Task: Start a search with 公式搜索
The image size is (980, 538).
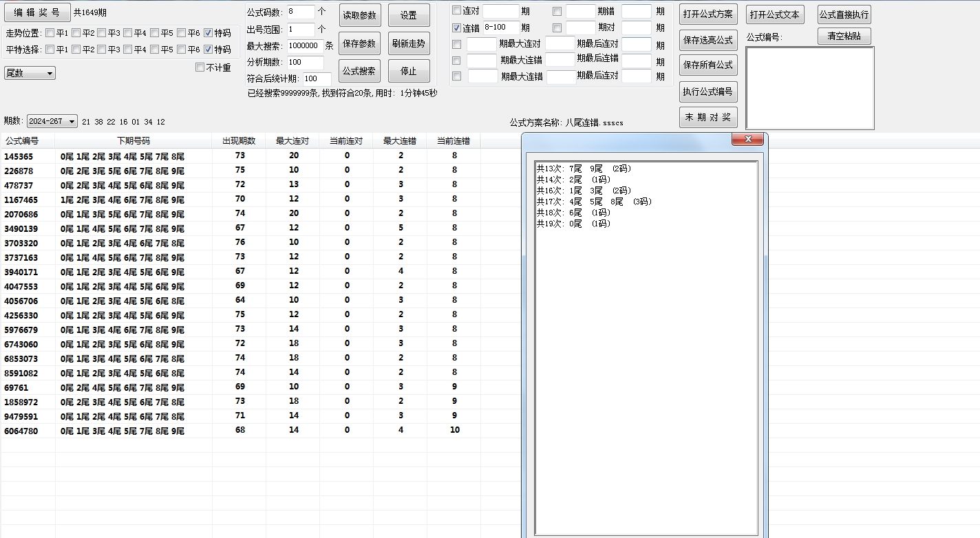Action: [x=360, y=70]
